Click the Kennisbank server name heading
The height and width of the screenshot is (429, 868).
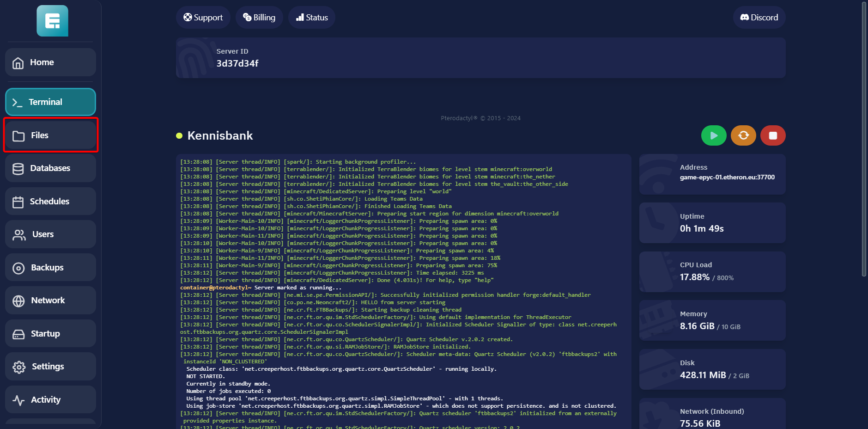(x=220, y=135)
